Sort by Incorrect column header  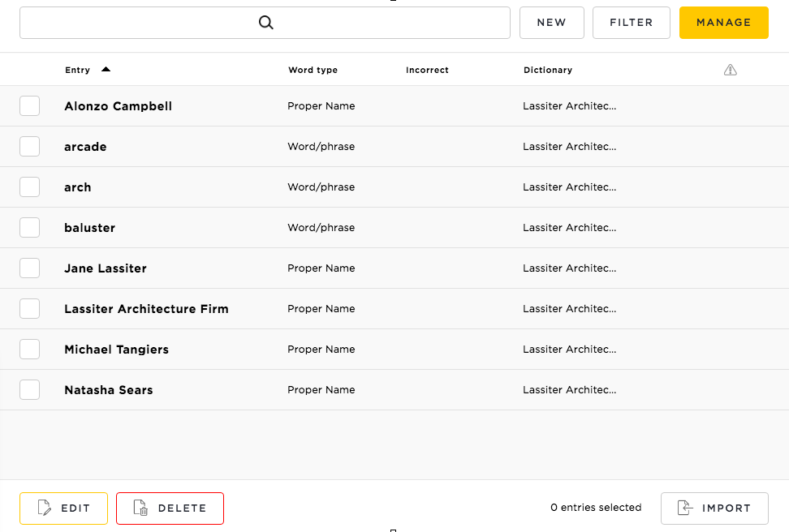pyautogui.click(x=427, y=70)
